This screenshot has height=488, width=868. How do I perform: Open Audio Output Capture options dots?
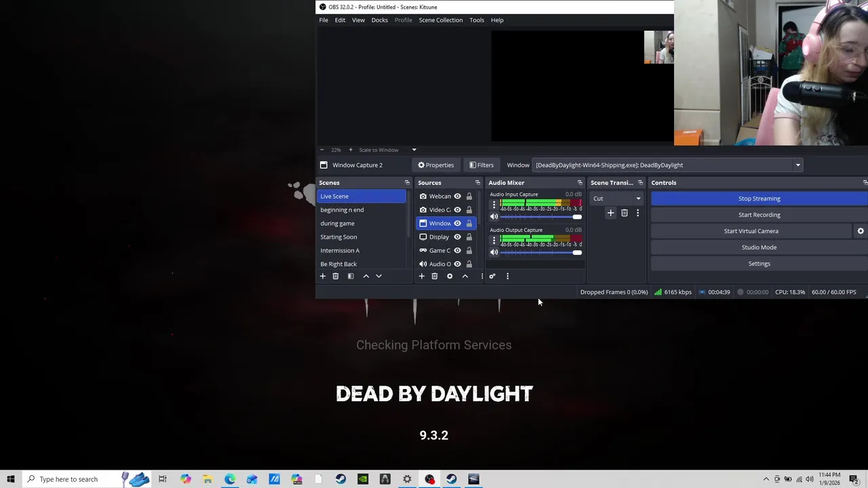point(494,239)
